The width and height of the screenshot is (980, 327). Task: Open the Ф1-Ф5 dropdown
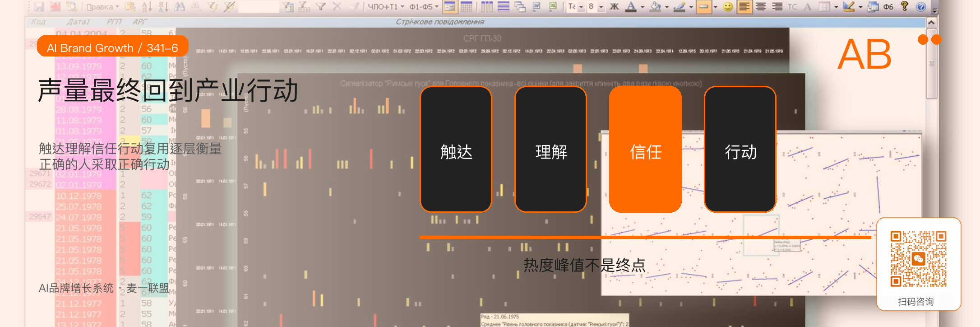tap(424, 7)
